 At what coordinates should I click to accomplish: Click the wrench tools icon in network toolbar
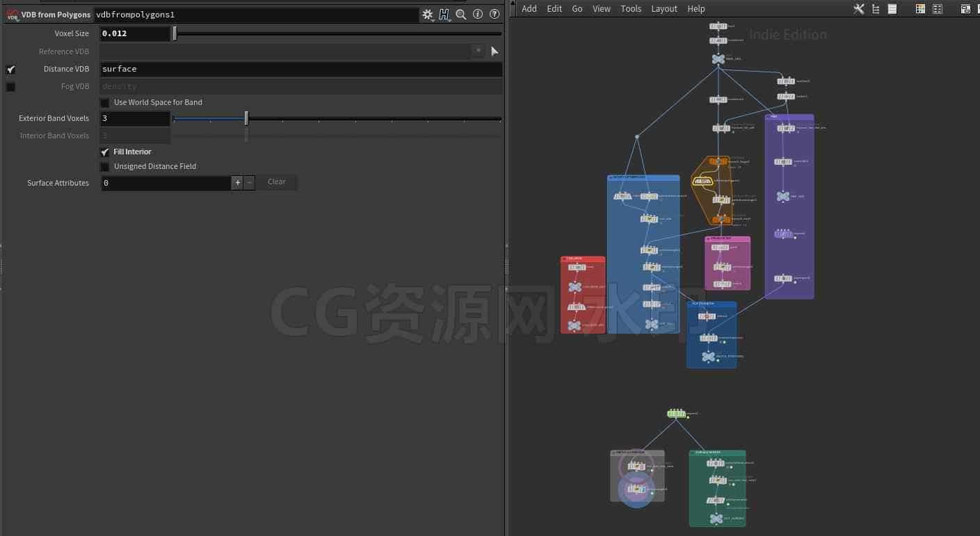(859, 9)
